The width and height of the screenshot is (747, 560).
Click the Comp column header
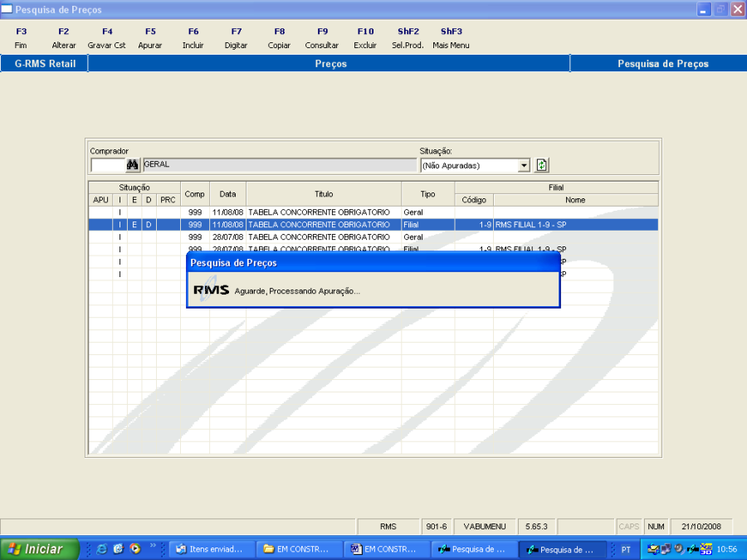[x=195, y=194]
